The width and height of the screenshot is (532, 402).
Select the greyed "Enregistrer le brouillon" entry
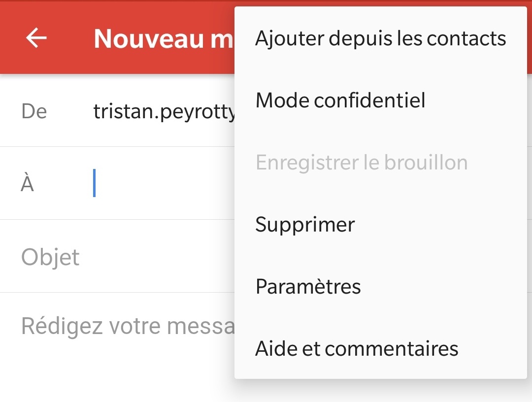pyautogui.click(x=362, y=163)
